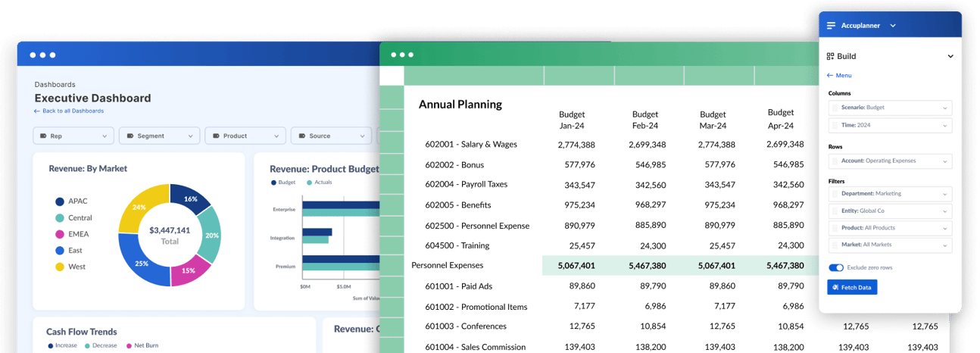Click the drag handle on Scenario field
The image size is (980, 353).
(835, 108)
